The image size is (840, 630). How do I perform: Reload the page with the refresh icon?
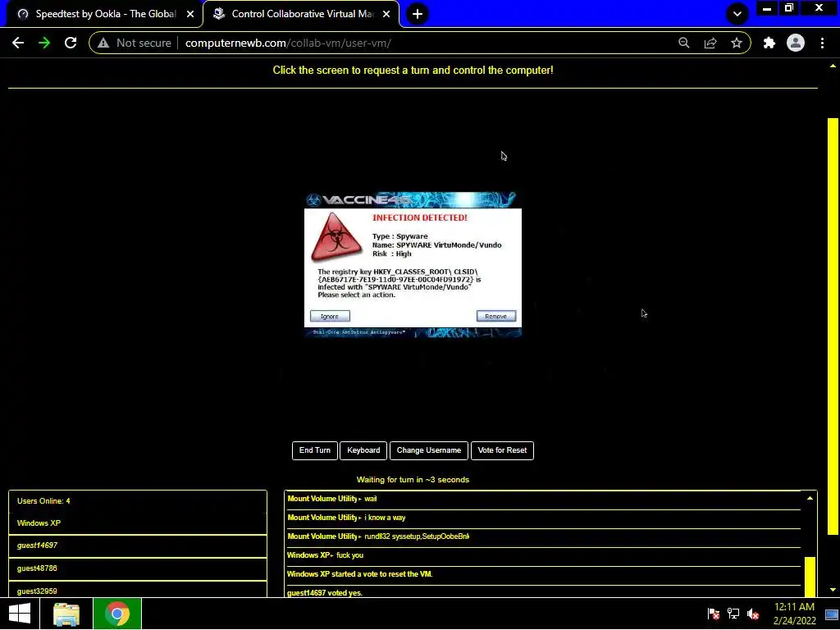pyautogui.click(x=71, y=43)
